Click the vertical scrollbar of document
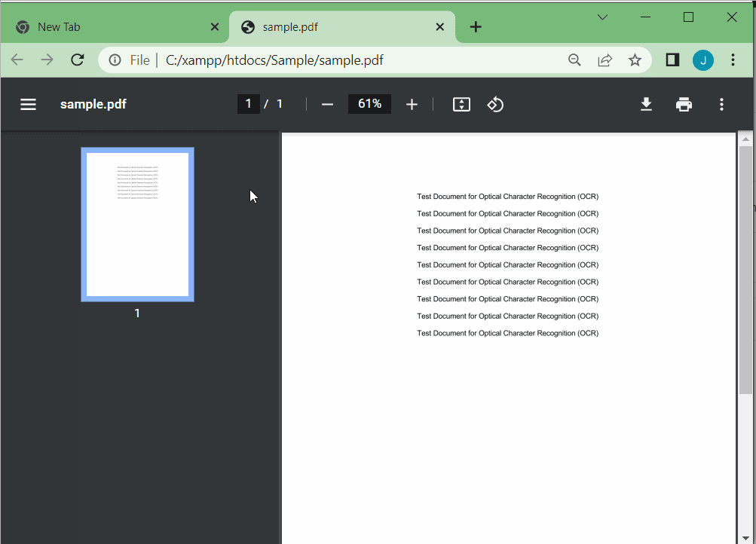 click(x=745, y=270)
